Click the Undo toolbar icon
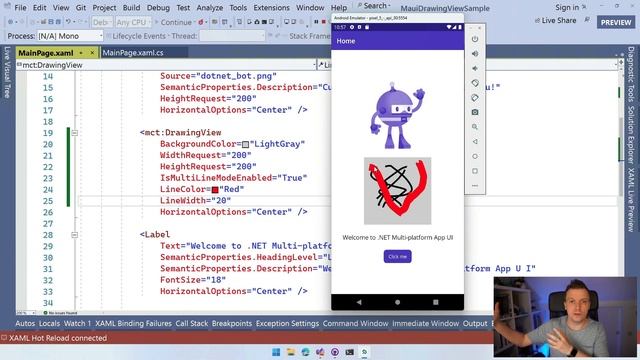 pos(68,22)
